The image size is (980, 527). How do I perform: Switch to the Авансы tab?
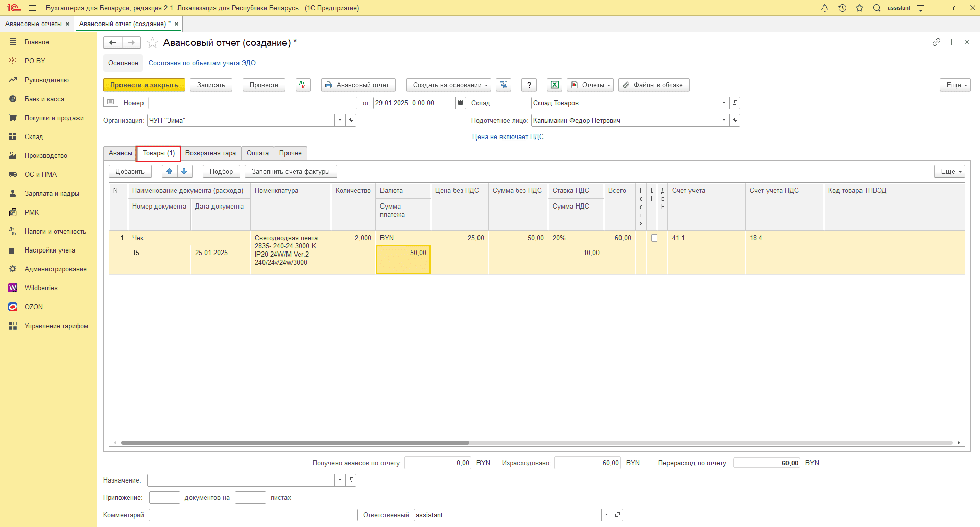[x=120, y=153]
